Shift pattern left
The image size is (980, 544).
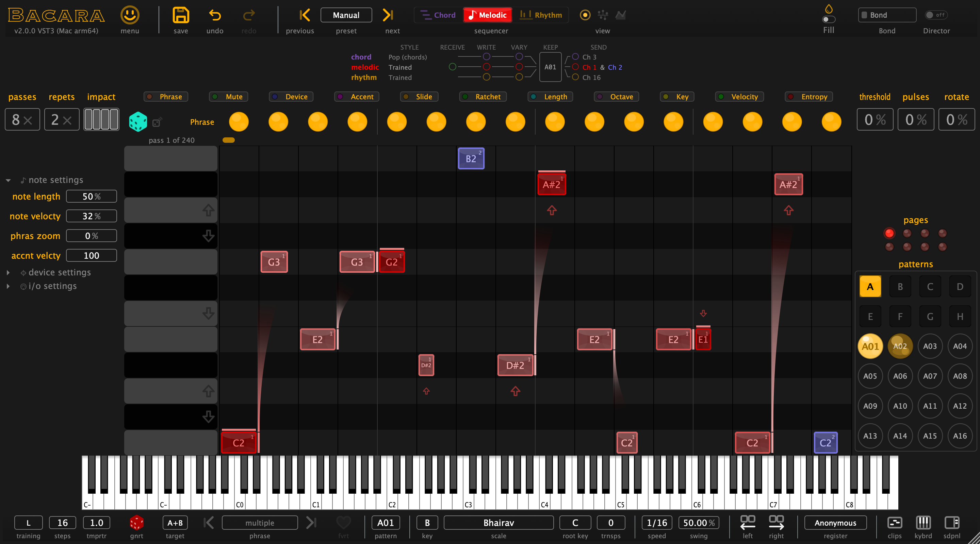[x=748, y=522]
